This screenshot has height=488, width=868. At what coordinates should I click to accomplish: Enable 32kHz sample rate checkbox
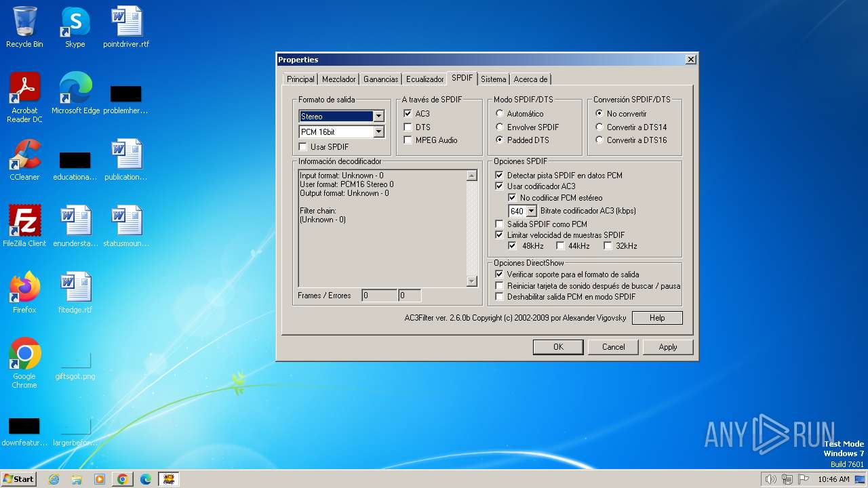[608, 246]
